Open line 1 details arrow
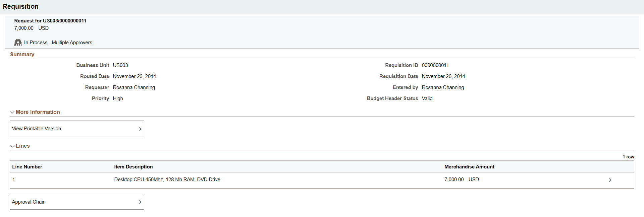644x217 pixels. (610, 180)
